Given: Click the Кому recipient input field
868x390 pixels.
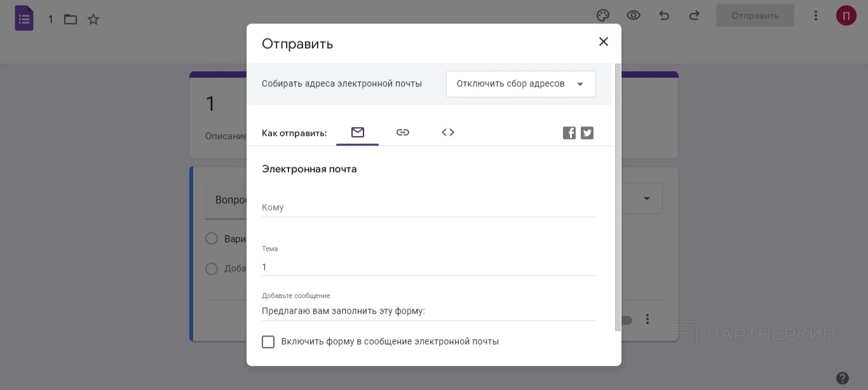Looking at the screenshot, I should click(x=428, y=208).
